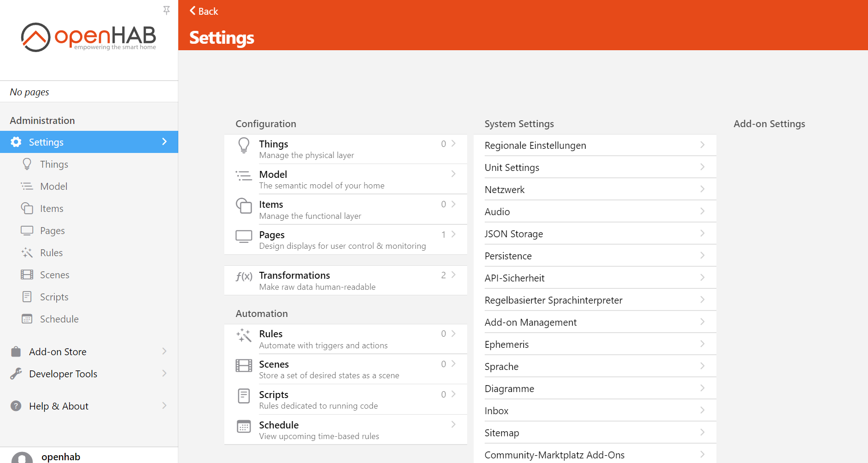Screen dimensions: 868x463
Task: Expand the Regionale Einstellungen settings
Action: [x=702, y=145]
